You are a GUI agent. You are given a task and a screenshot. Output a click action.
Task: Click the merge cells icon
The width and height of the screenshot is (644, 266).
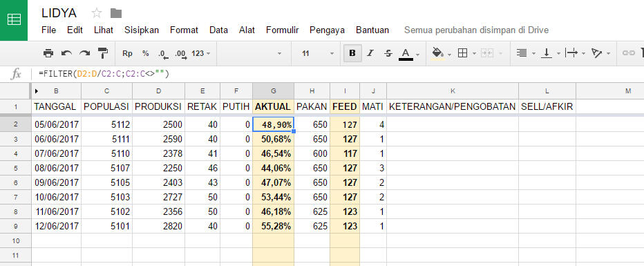coord(486,53)
